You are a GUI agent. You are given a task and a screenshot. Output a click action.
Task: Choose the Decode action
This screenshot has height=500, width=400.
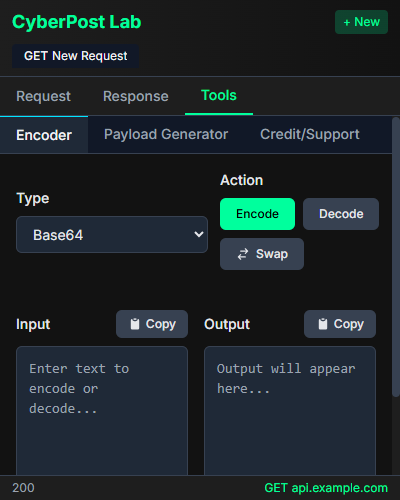[341, 214]
